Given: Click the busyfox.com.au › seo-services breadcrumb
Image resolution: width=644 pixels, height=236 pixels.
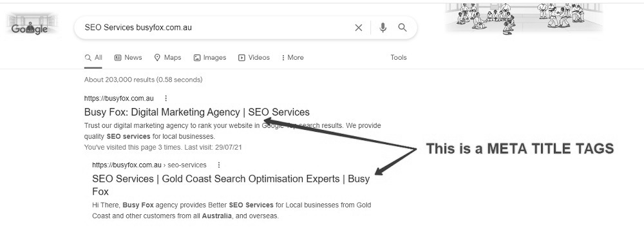Looking at the screenshot, I should (x=149, y=165).
